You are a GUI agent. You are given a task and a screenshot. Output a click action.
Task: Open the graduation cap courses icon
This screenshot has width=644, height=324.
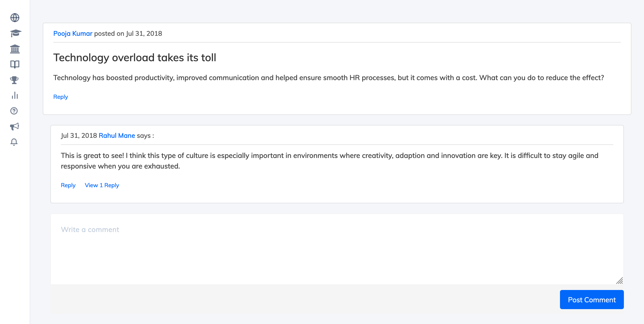click(x=16, y=33)
